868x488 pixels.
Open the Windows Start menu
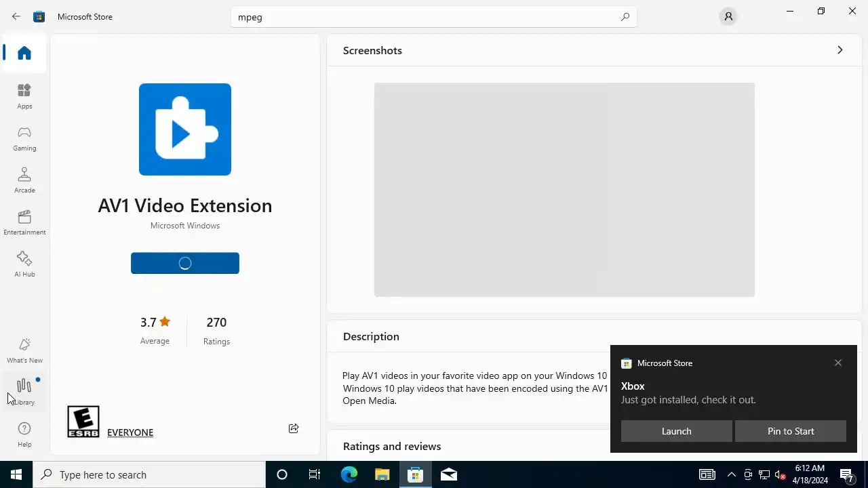pos(16,474)
